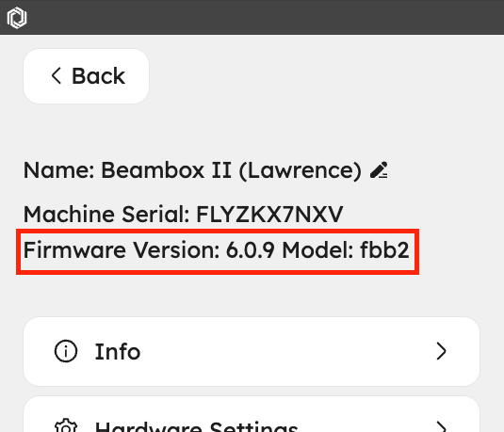504x432 pixels.
Task: Select the Beambox II (Lawrence) name text
Action: pyautogui.click(x=232, y=170)
